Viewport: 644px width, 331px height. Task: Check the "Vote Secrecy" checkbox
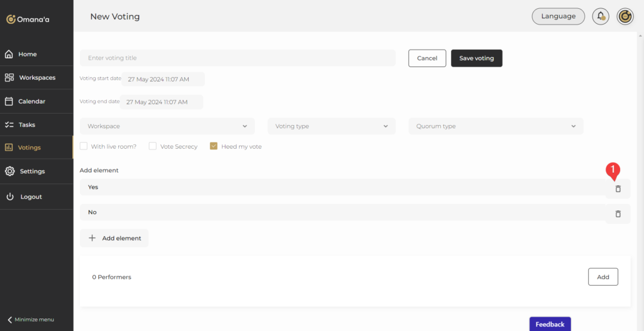(152, 146)
